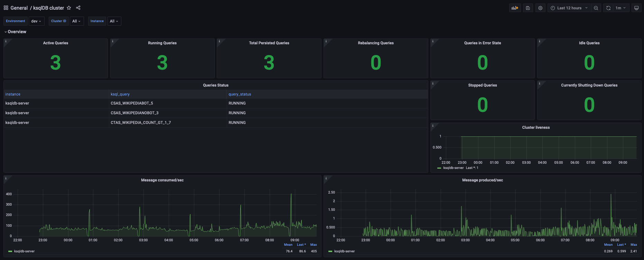
Task: Open the Environment dev dropdown
Action: (36, 21)
